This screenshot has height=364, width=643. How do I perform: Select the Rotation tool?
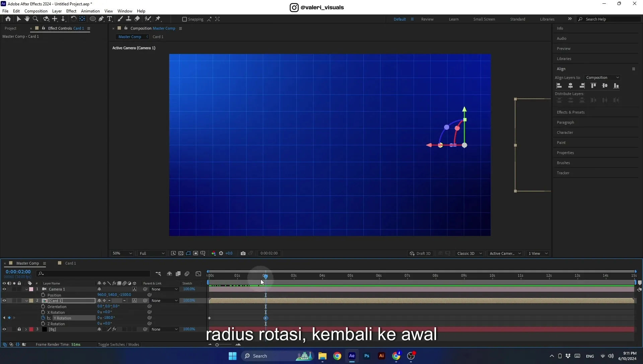point(73,19)
